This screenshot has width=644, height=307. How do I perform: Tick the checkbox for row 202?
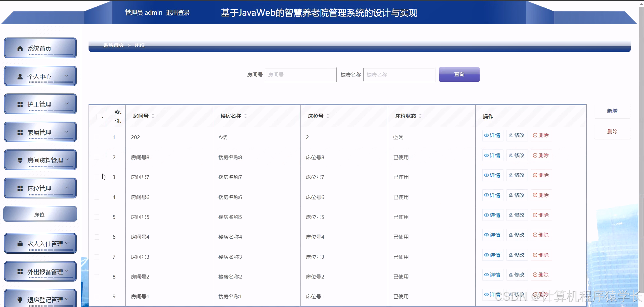97,137
